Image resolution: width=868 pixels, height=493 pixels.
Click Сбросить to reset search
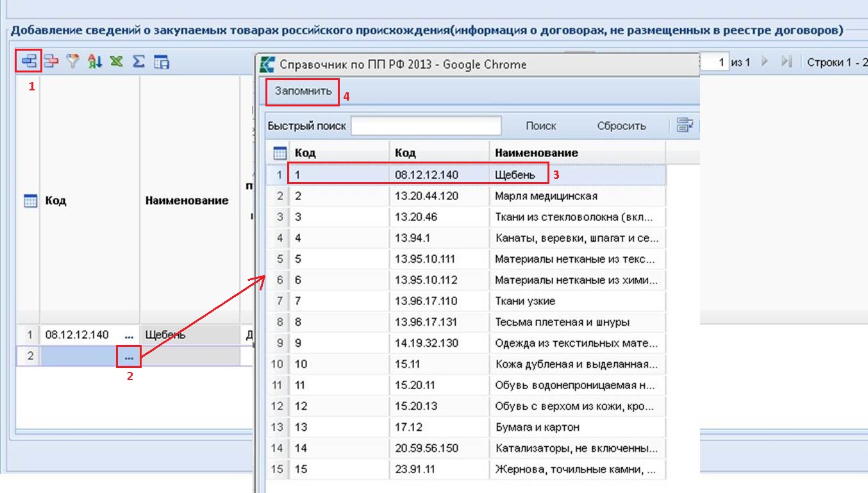(621, 126)
